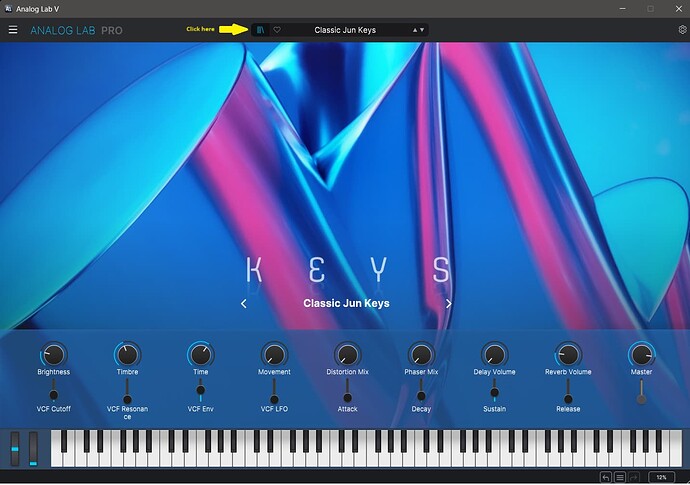
Task: Open the settings gear icon
Action: 683,29
